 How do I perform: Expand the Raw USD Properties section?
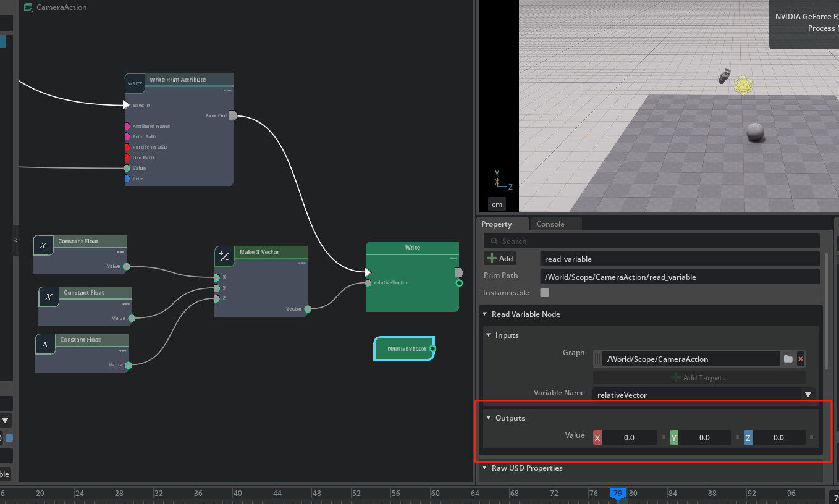click(484, 468)
